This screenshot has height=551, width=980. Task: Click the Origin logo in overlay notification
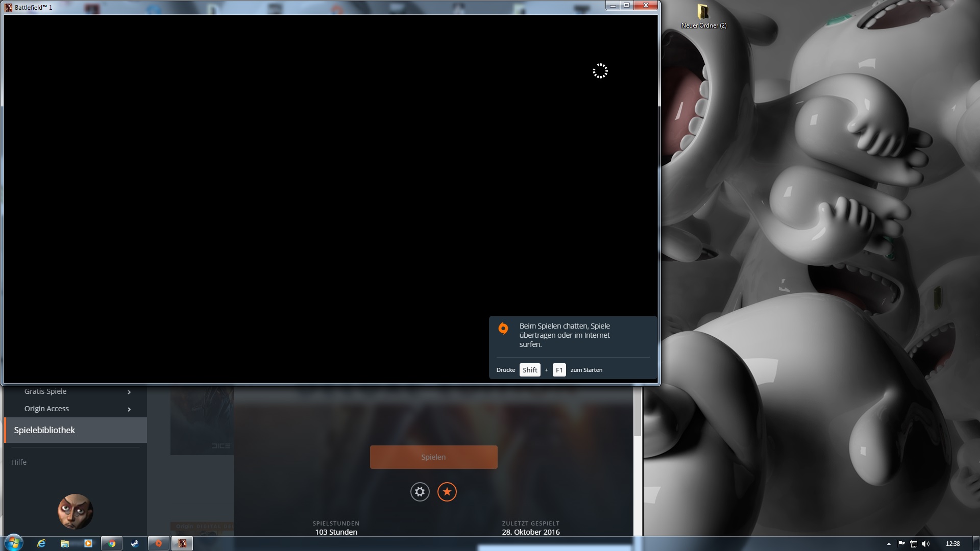click(503, 329)
